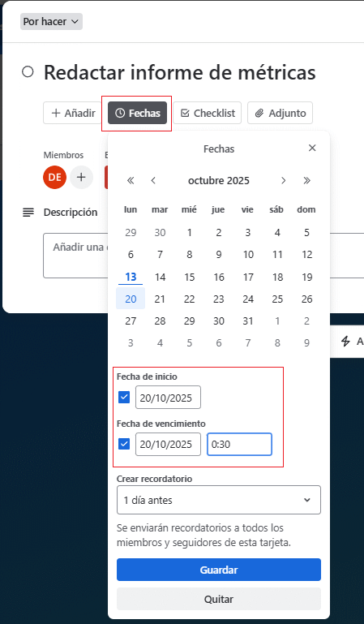Select October 12 in calendar
Viewport: 364px width, 624px height.
click(306, 255)
